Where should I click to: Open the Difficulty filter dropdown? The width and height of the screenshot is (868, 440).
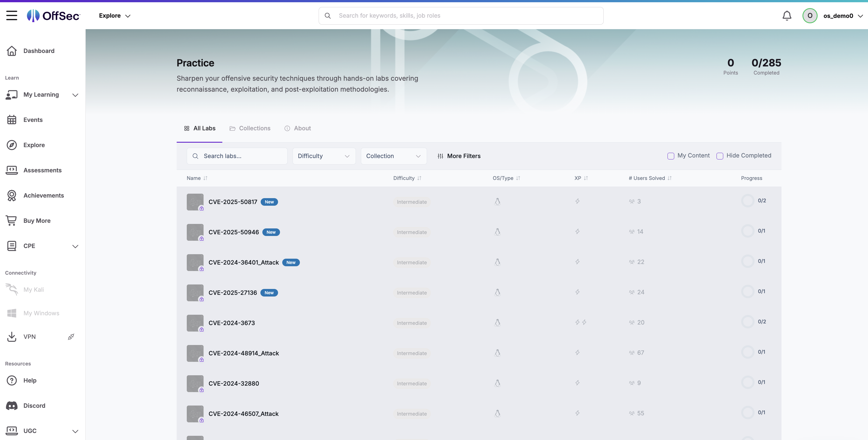pyautogui.click(x=323, y=156)
